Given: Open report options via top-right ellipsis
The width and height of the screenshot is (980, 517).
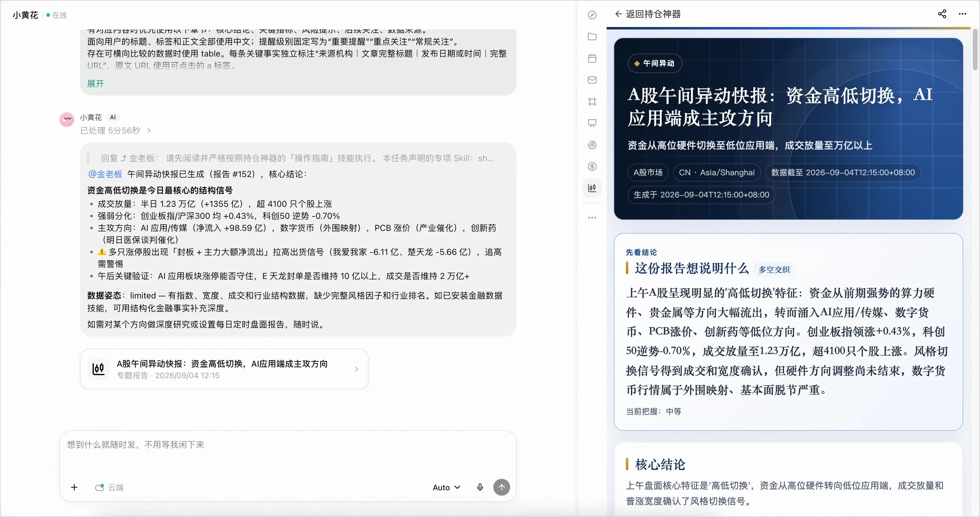Looking at the screenshot, I should [x=963, y=14].
